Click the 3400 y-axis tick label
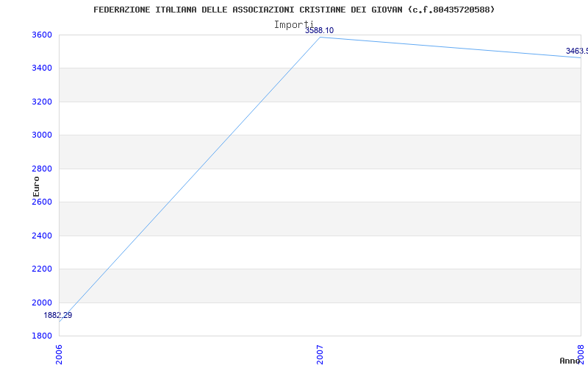Screen dimensions: 588x368 tap(42, 68)
